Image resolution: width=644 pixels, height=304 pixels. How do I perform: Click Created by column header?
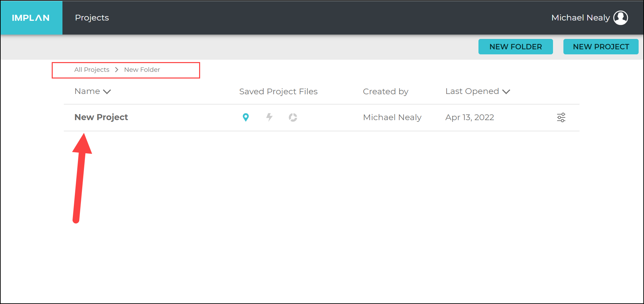point(385,92)
